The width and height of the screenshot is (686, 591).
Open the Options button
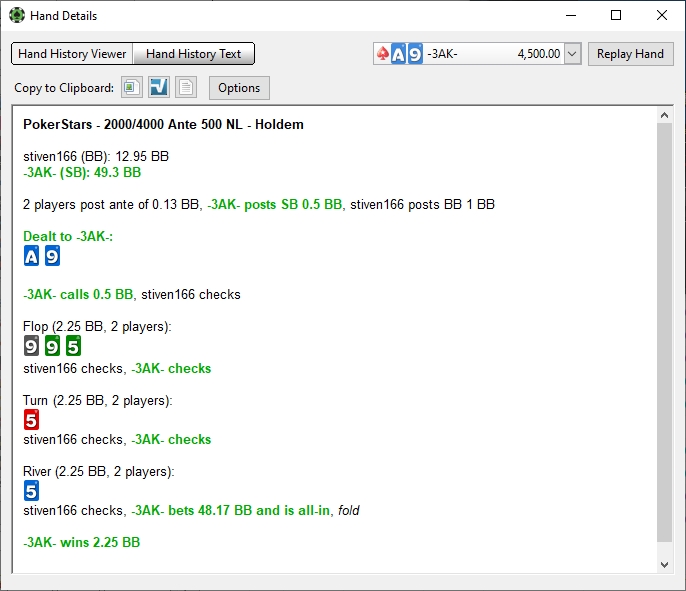pos(239,88)
